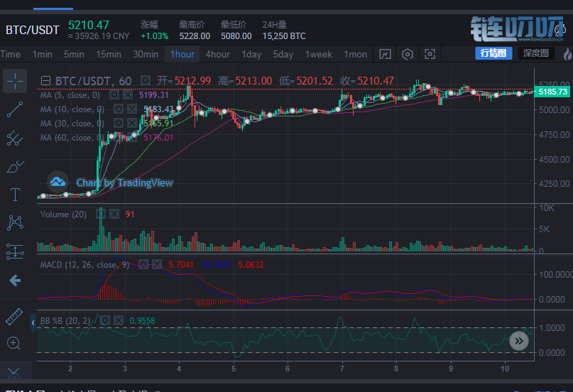Image resolution: width=573 pixels, height=392 pixels.
Task: Activate the text annotation tool
Action: point(15,195)
